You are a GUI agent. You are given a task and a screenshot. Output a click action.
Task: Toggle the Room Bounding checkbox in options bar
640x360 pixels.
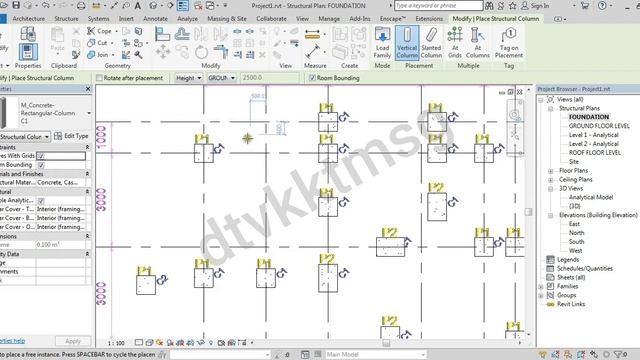pos(312,78)
